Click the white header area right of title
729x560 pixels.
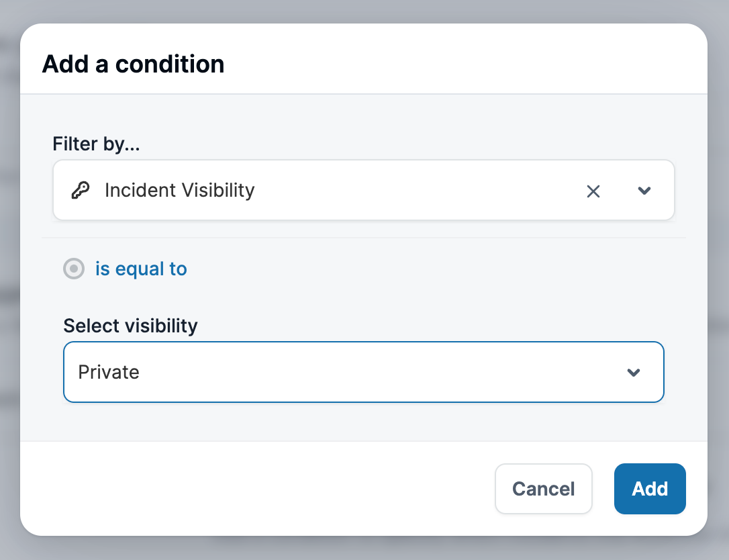coord(465,59)
